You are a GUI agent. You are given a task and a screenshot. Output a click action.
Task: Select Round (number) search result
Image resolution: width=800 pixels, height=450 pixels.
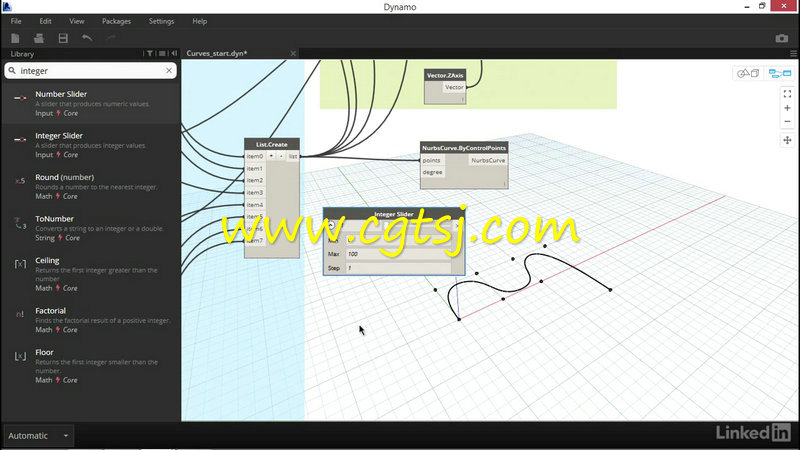click(91, 186)
